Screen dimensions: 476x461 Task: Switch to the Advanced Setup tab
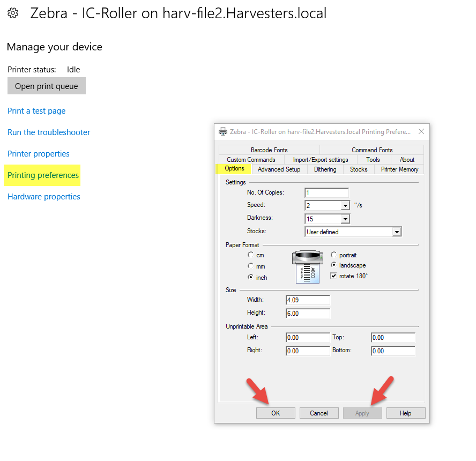coord(279,169)
